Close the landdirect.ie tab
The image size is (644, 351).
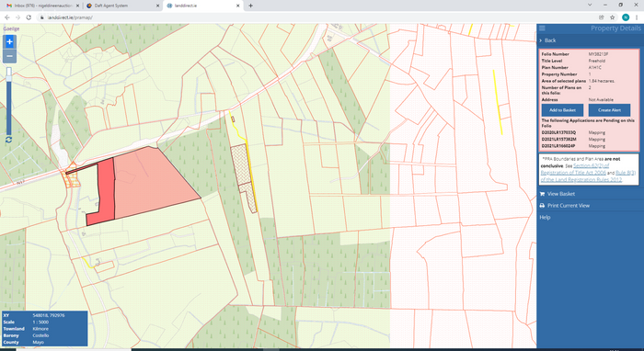pyautogui.click(x=237, y=6)
